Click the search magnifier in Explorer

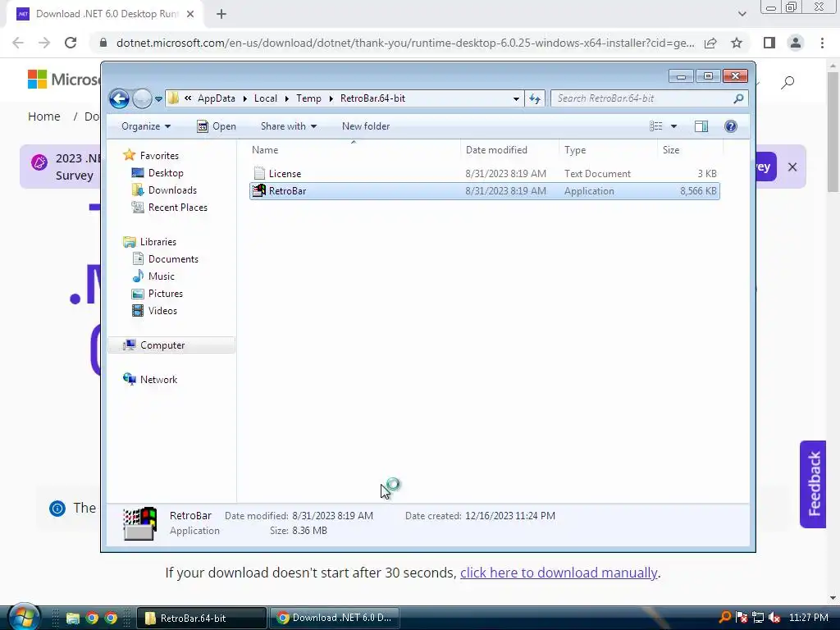tap(739, 98)
